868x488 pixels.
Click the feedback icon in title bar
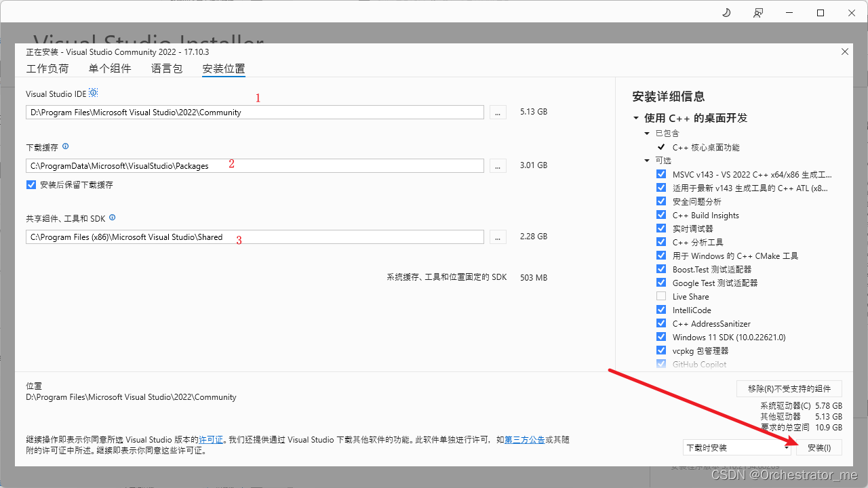[x=757, y=13]
